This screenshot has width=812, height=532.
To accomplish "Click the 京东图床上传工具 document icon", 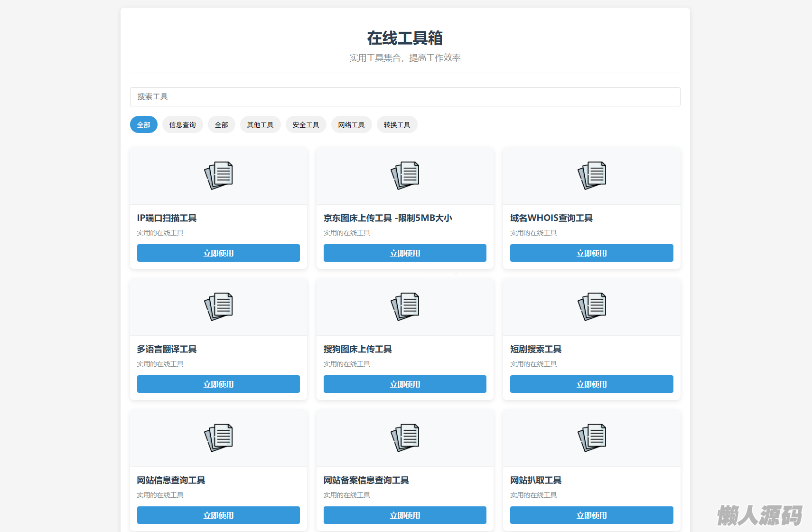I will (x=405, y=175).
